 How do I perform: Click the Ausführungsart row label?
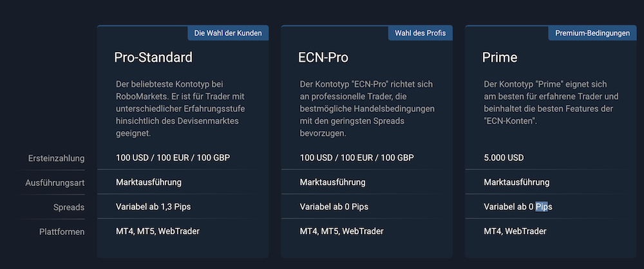pos(55,183)
